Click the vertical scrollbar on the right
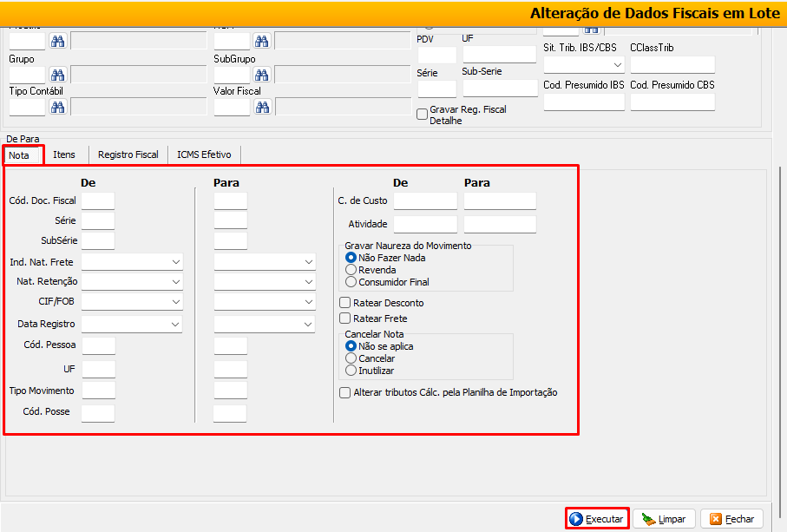 (x=780, y=330)
